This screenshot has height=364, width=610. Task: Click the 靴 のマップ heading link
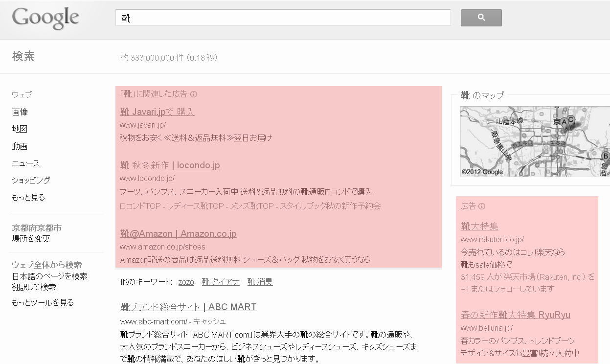[482, 95]
